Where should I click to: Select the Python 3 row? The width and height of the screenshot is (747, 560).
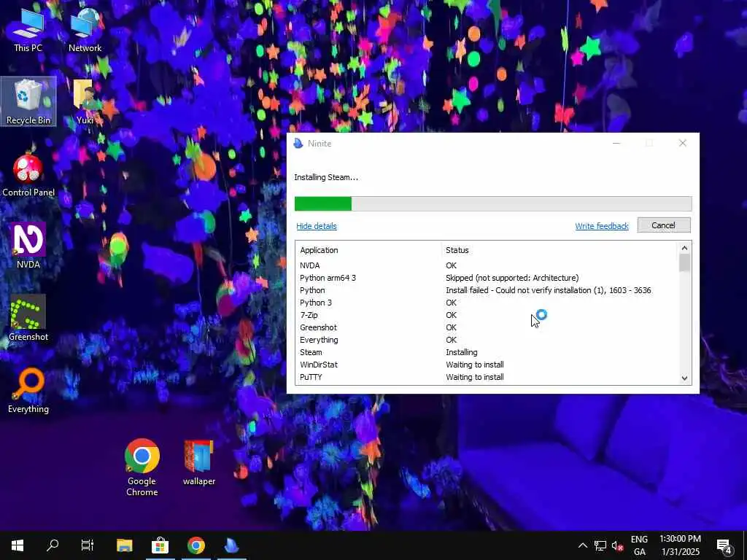(487, 303)
